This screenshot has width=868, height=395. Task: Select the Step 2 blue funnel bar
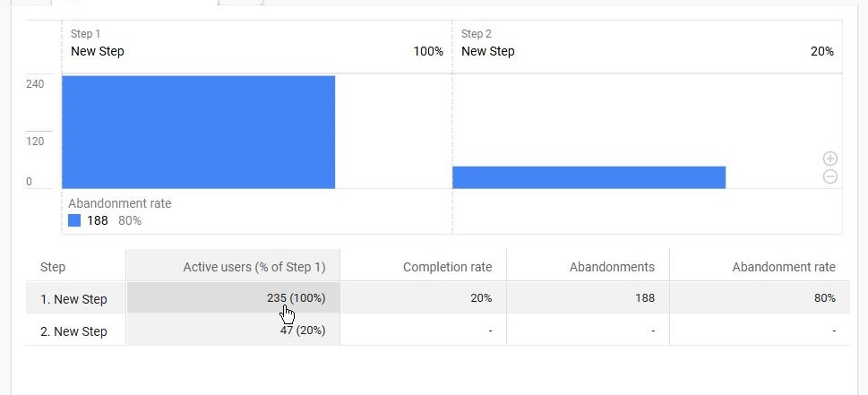pyautogui.click(x=589, y=177)
